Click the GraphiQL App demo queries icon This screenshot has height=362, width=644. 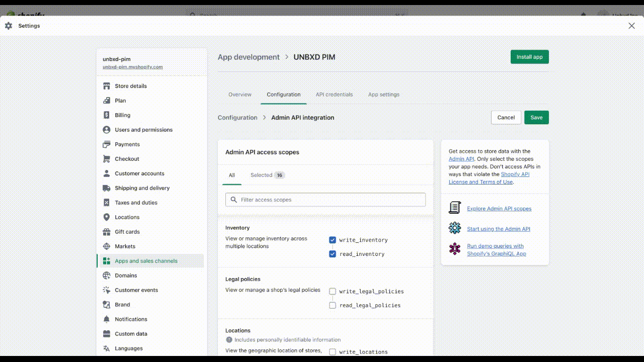point(455,249)
